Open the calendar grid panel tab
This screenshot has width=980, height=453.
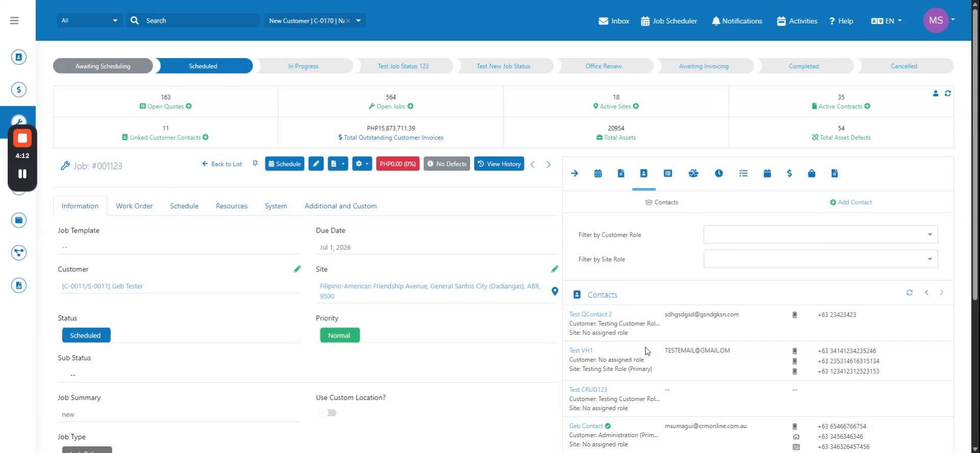pyautogui.click(x=598, y=173)
